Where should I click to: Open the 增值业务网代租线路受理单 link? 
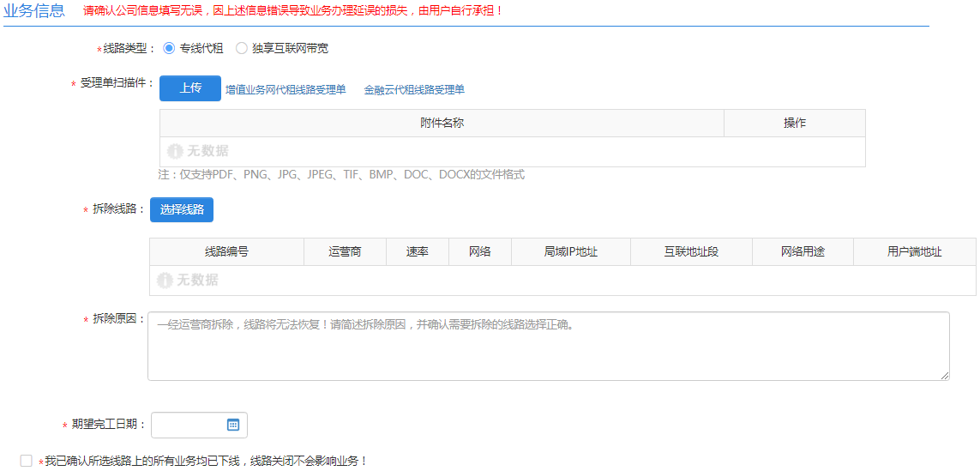coord(286,89)
